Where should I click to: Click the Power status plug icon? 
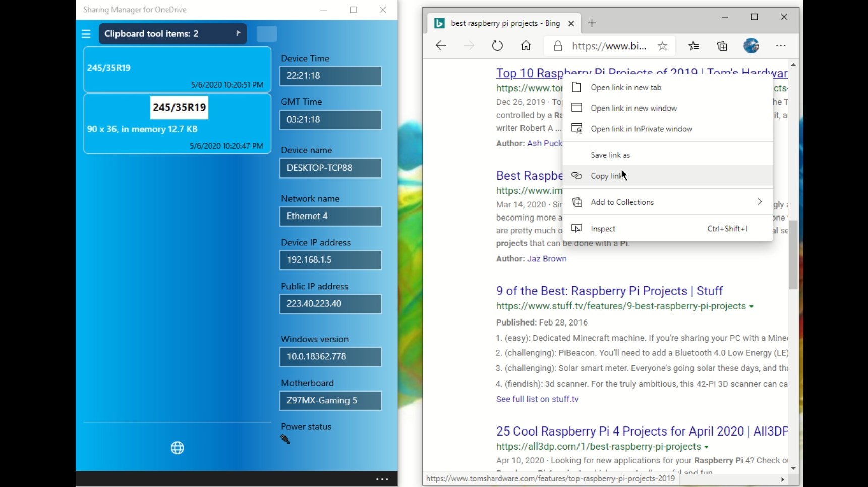(x=285, y=439)
